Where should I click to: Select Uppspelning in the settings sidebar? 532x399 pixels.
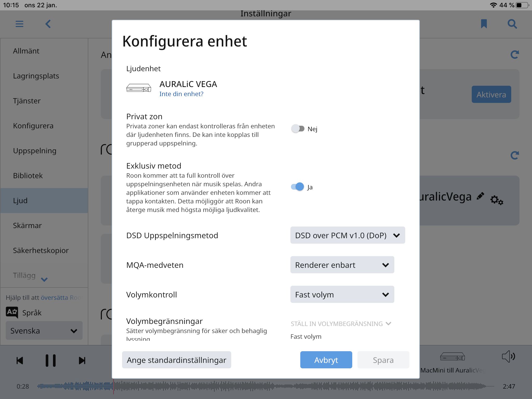click(x=35, y=151)
